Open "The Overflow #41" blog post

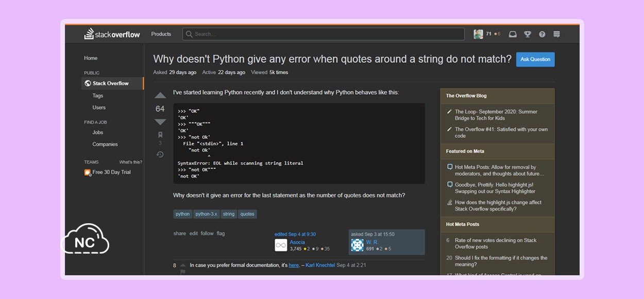(501, 132)
